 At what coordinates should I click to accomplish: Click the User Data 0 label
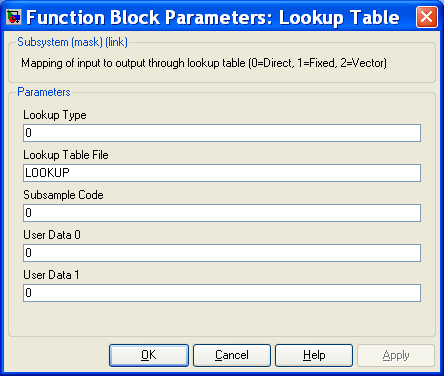[x=52, y=235]
